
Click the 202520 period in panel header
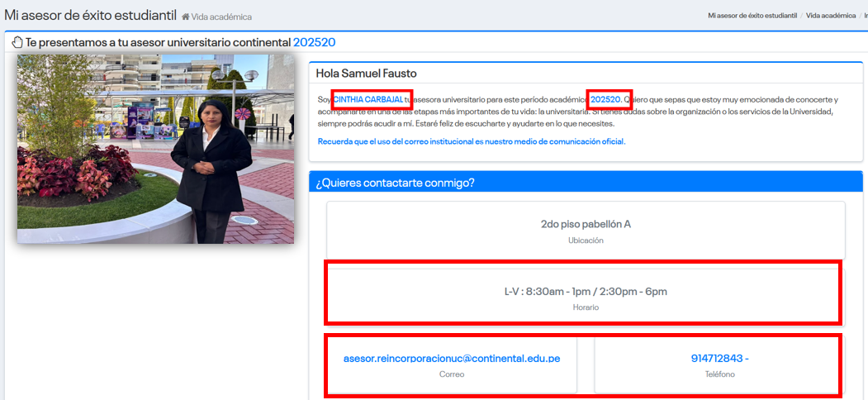314,43
